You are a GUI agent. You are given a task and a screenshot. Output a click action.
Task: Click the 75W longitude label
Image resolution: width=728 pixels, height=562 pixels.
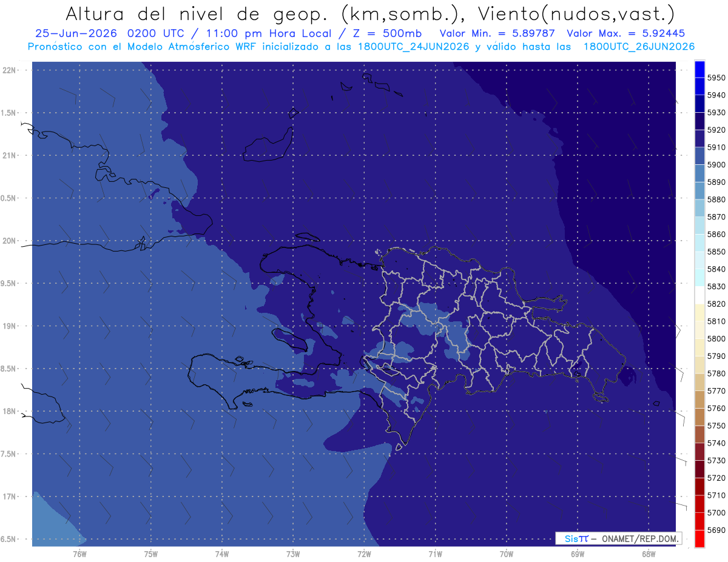[150, 554]
